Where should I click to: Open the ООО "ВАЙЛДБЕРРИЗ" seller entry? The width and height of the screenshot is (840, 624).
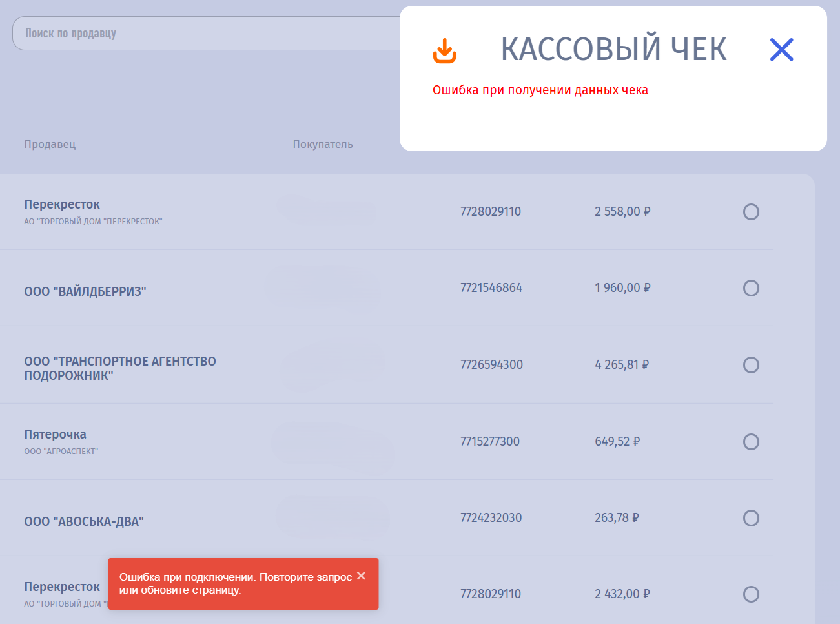[x=85, y=291]
